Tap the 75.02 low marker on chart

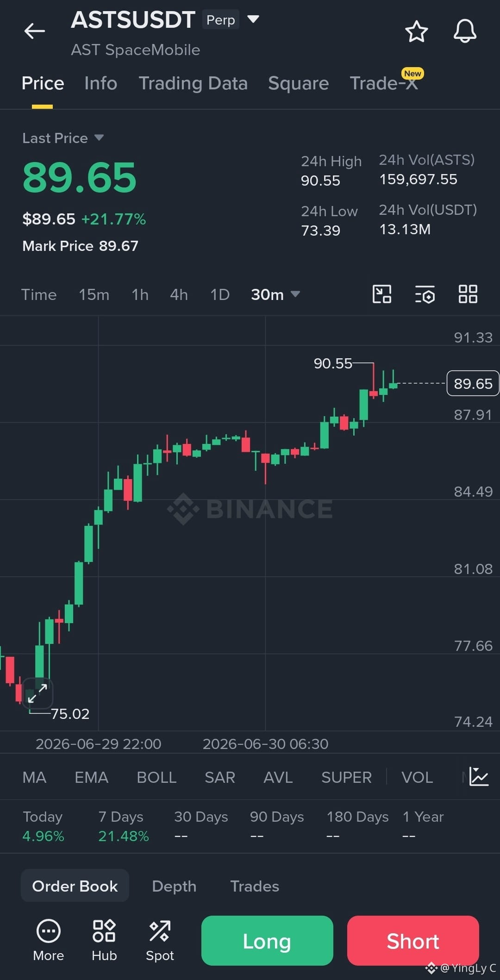point(70,714)
